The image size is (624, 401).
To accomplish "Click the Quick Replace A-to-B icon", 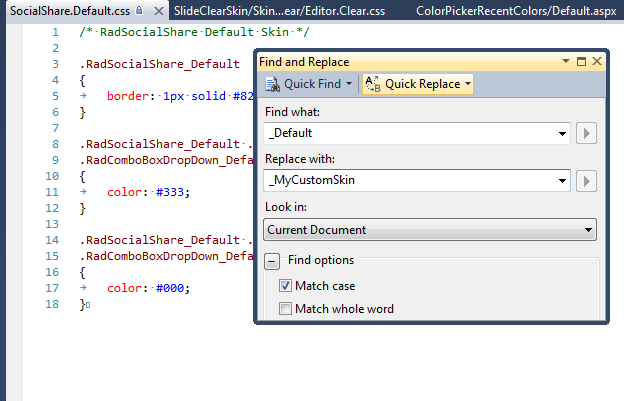I will [373, 84].
